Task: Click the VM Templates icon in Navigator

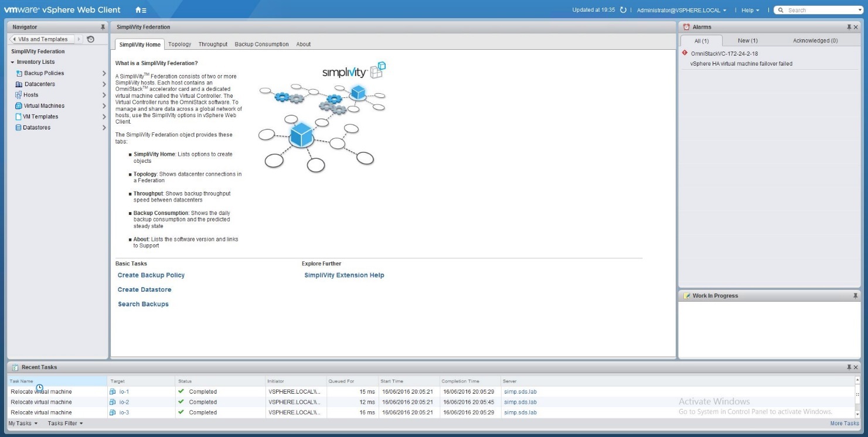Action: click(x=18, y=117)
